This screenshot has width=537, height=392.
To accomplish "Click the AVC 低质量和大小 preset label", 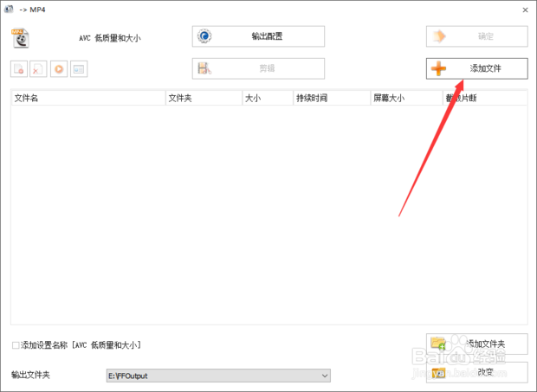I will [110, 38].
